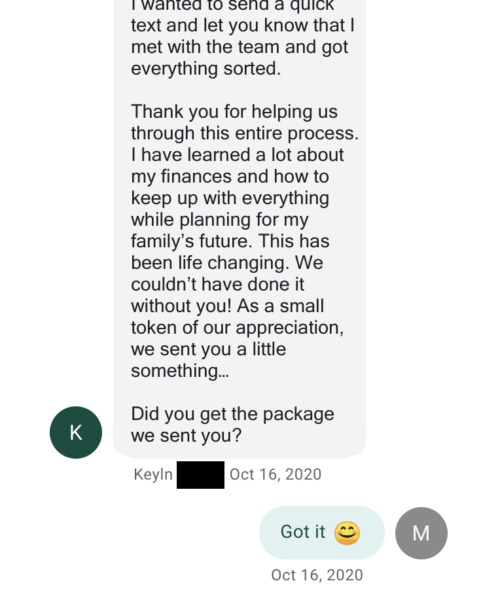Click the smiling emoji in the reply
Viewport: 500px width, 600px height.
point(347,533)
